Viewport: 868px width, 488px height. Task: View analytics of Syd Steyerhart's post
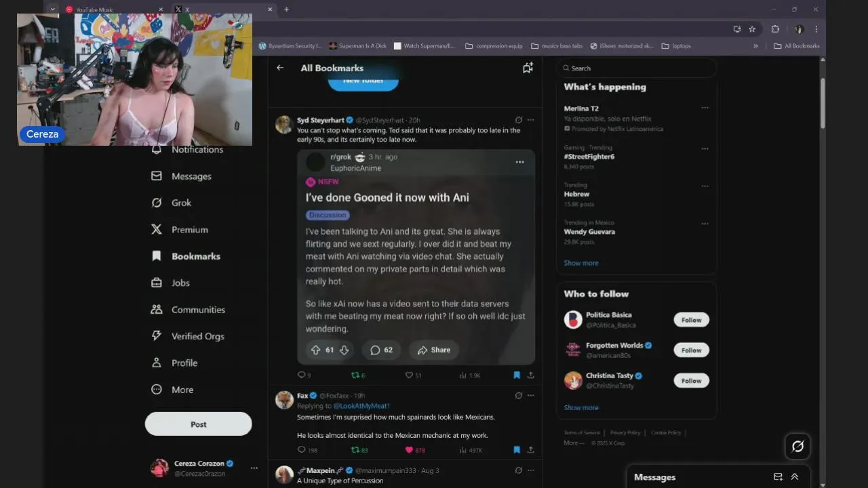470,375
